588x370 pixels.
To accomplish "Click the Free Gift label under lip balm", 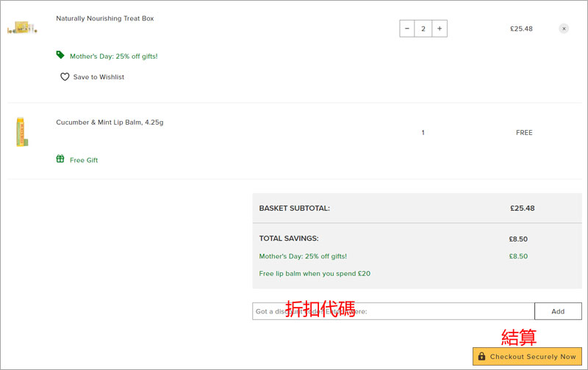I will [84, 160].
